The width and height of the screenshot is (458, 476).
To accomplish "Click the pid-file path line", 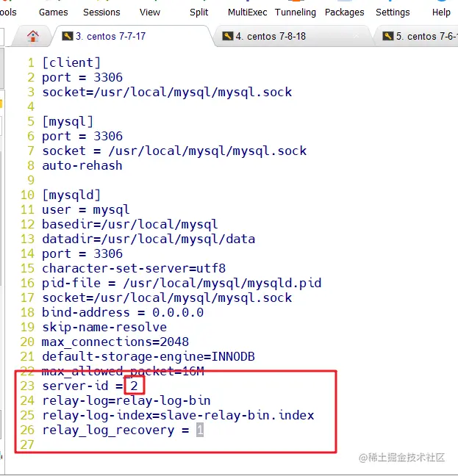I will 182,284.
